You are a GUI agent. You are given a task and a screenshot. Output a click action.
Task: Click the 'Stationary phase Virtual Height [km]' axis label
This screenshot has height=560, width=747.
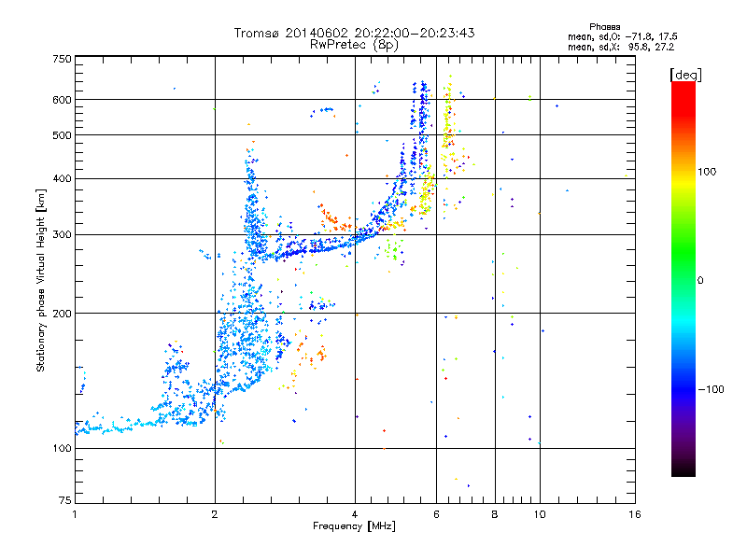pyautogui.click(x=40, y=280)
